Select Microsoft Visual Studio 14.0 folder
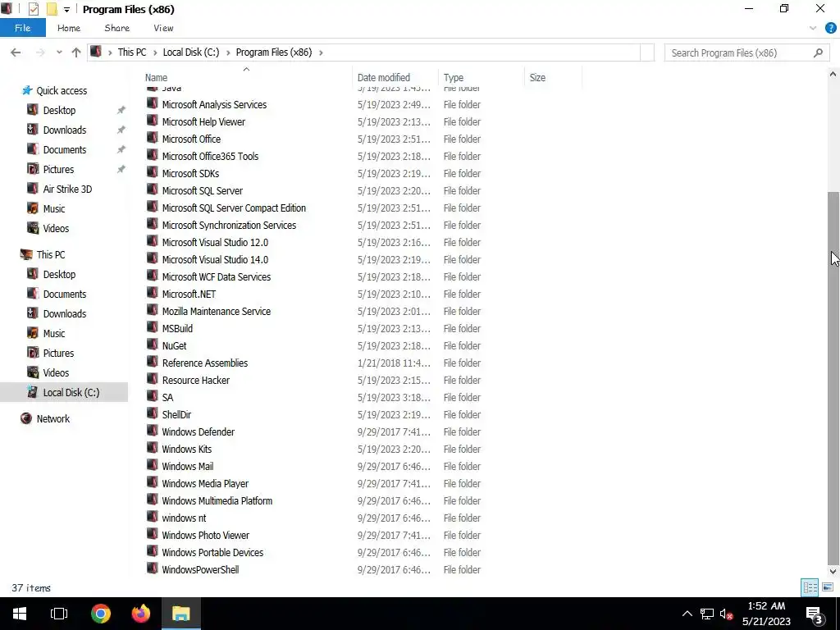This screenshot has width=840, height=630. (x=215, y=259)
